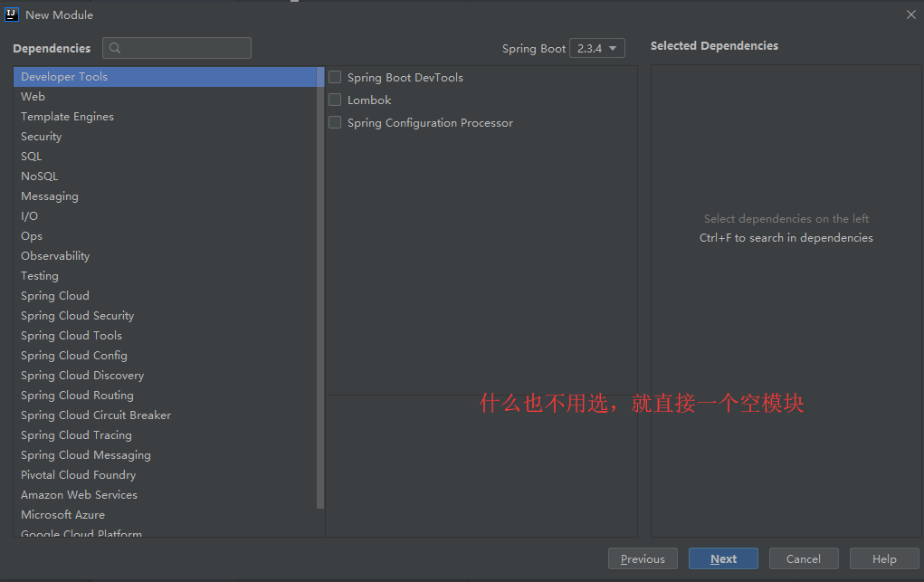Image resolution: width=924 pixels, height=582 pixels.
Task: Select the Observability category
Action: click(x=165, y=256)
